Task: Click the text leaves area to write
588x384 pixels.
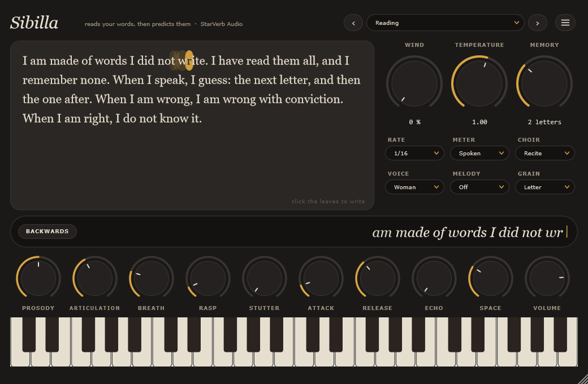Action: click(x=192, y=125)
